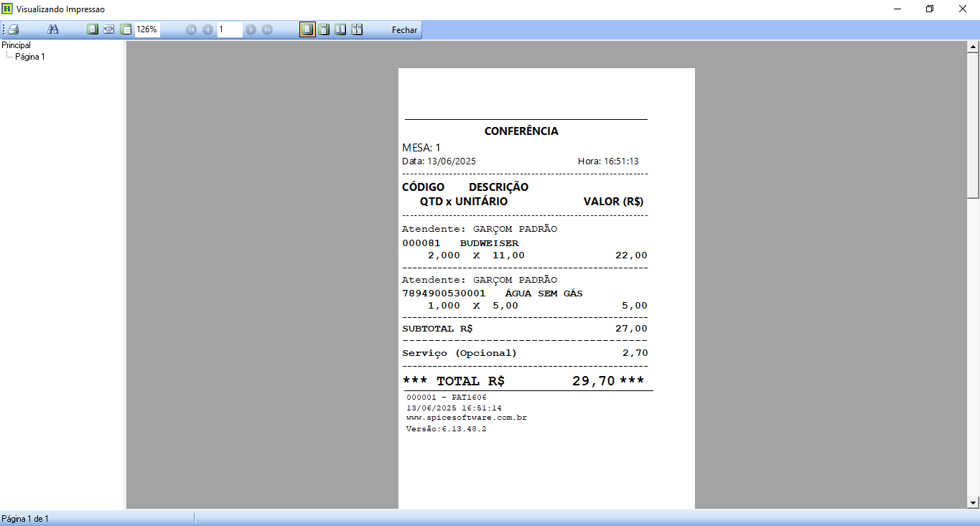Select the whole page zoom icon

click(92, 29)
